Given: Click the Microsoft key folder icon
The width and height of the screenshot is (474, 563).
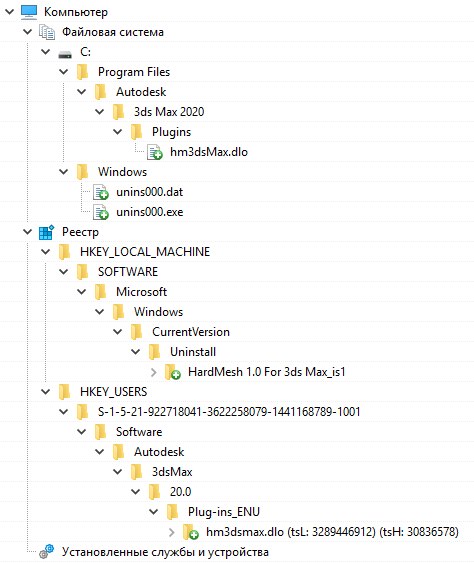Looking at the screenshot, I should click(101, 292).
